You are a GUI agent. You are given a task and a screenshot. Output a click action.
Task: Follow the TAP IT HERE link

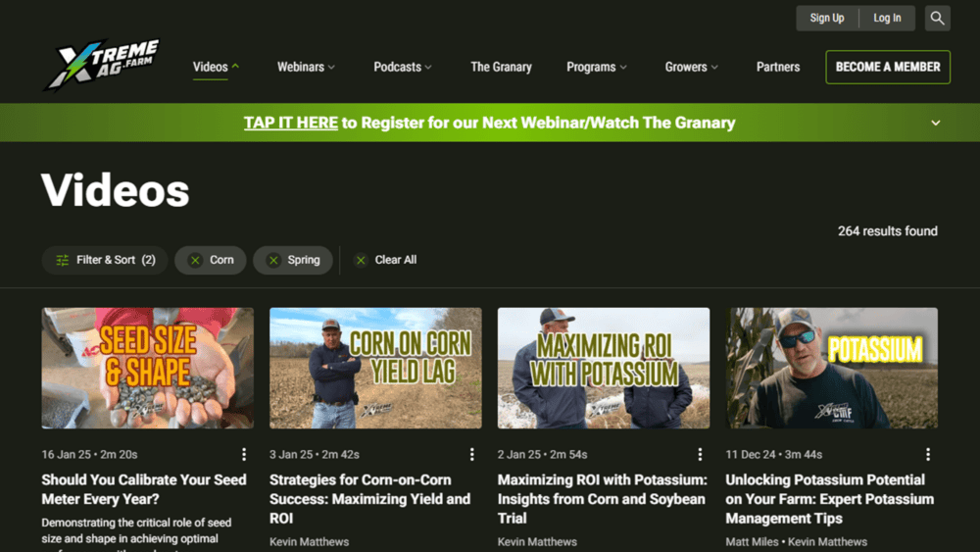(291, 123)
